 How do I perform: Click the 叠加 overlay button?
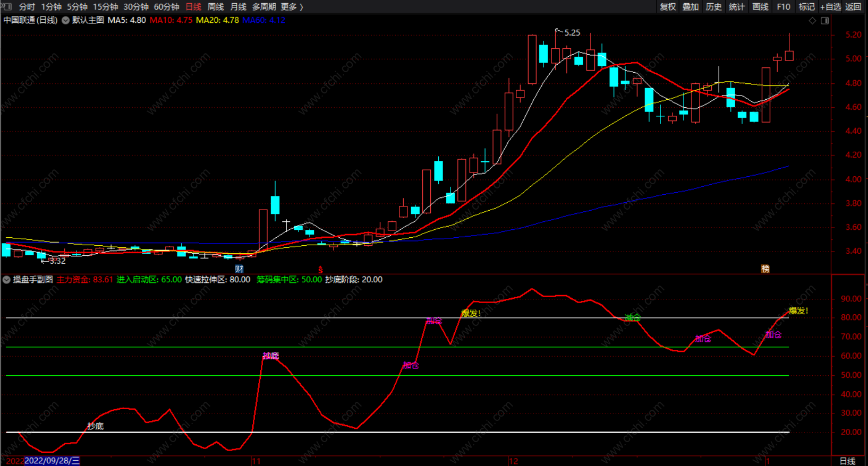point(691,7)
